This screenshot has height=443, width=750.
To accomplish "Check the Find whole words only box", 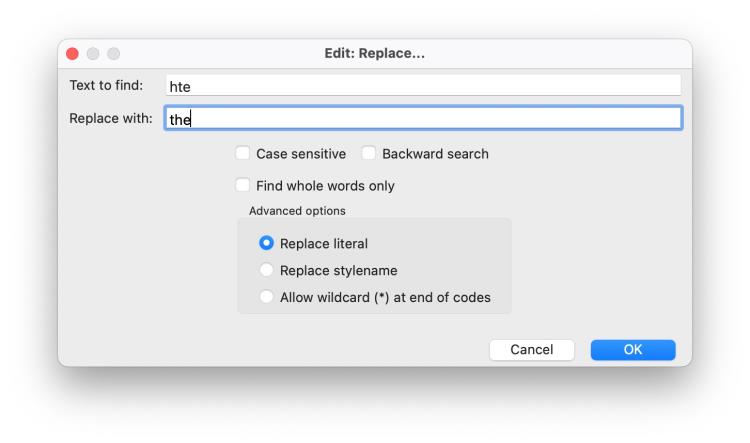I will [243, 186].
